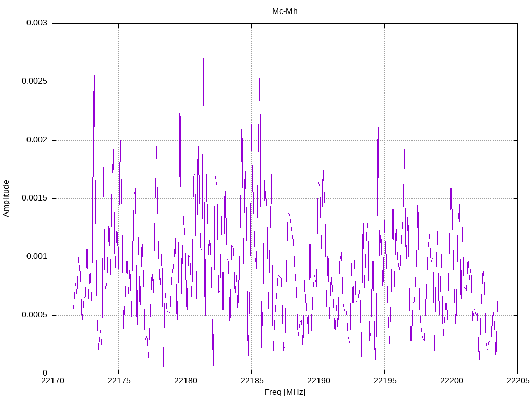This screenshot has width=532, height=399.
Task: Click the x-axis tick label 22175
Action: tap(119, 381)
